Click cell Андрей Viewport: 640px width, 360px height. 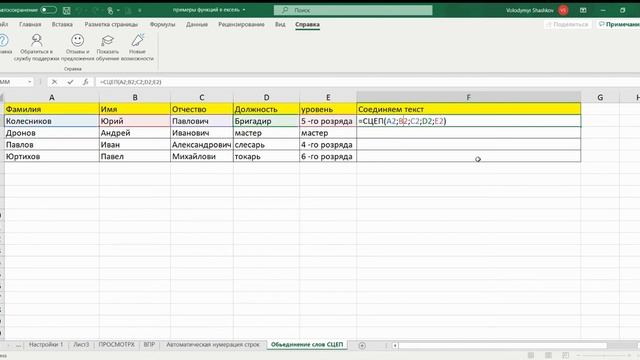(x=135, y=133)
